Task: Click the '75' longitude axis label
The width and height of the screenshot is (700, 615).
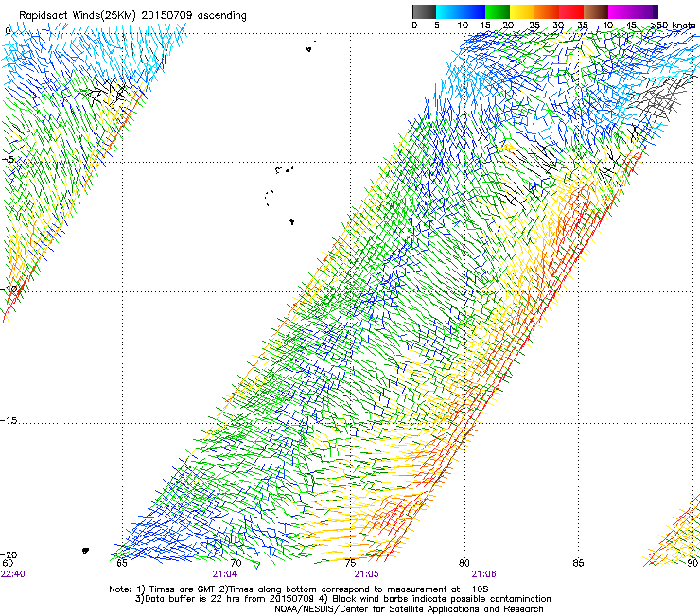Action: click(350, 563)
